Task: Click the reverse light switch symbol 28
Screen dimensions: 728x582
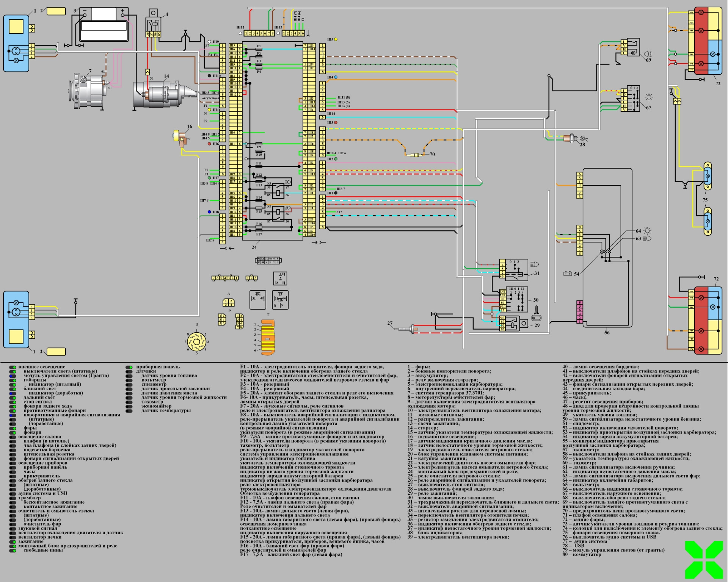Action: pos(571,139)
